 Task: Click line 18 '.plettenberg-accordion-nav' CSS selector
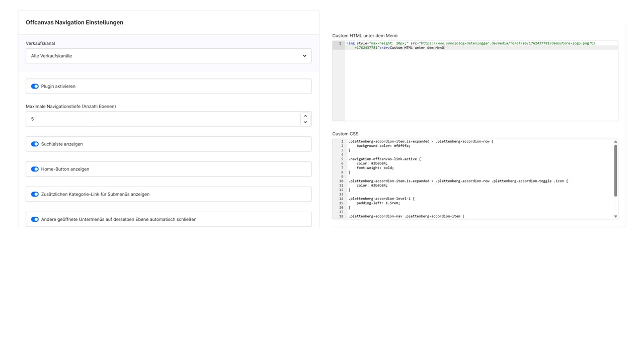tap(406, 216)
